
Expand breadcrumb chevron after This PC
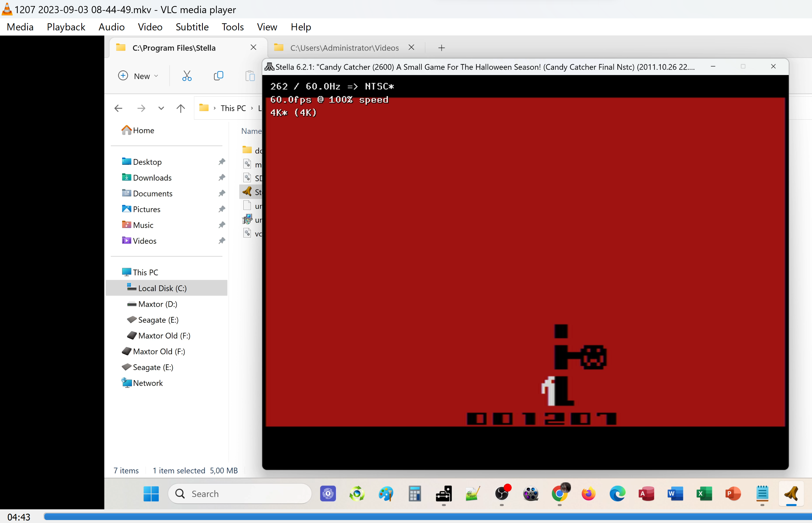(252, 108)
